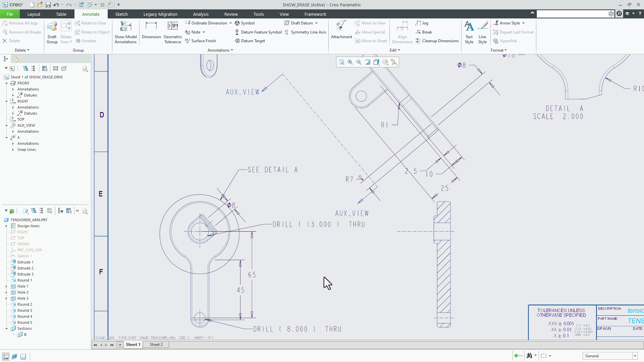Open the Sheet 2 tab
This screenshot has height=362, width=644.
pos(156,345)
